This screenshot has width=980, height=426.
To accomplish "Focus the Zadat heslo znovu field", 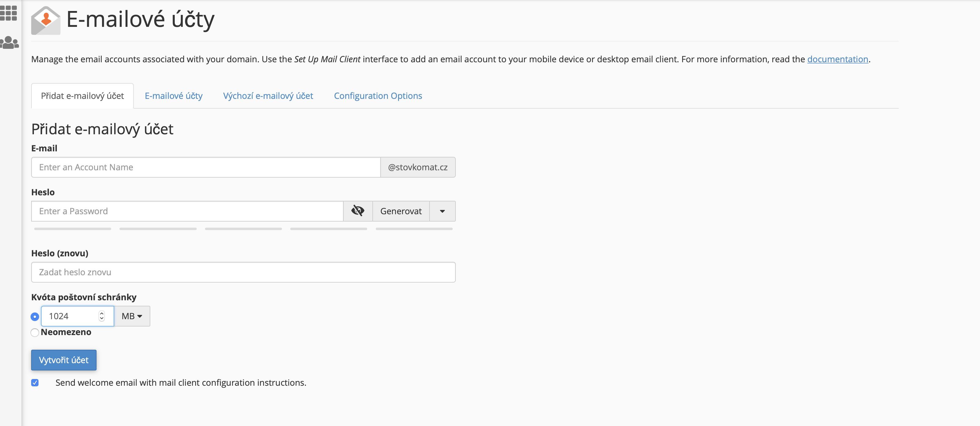I will (x=243, y=272).
